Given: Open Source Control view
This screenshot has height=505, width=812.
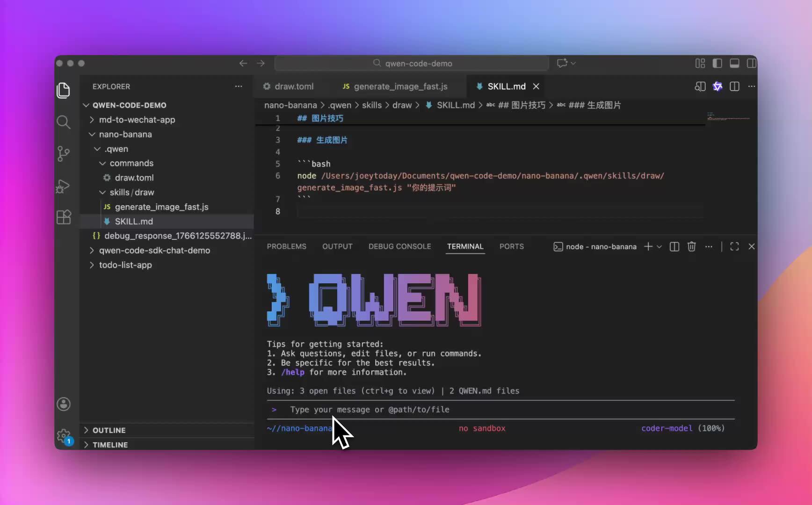Looking at the screenshot, I should coord(64,154).
